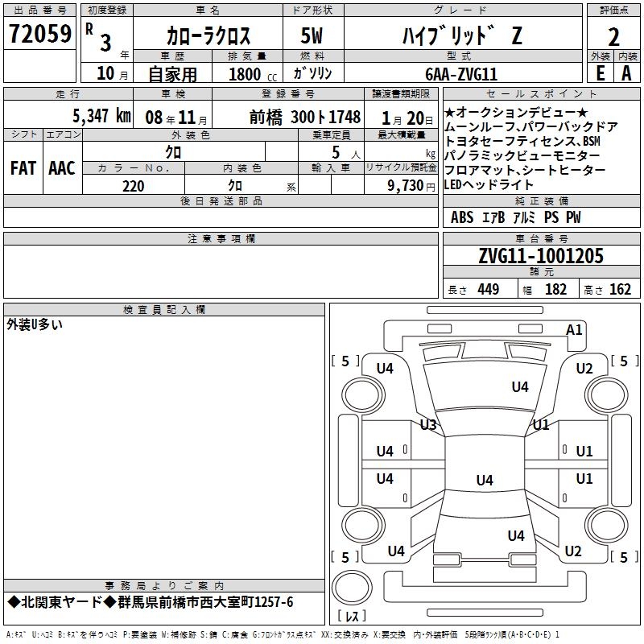Click the 検査員記入欄 section header
The image size is (644, 644).
(x=164, y=310)
